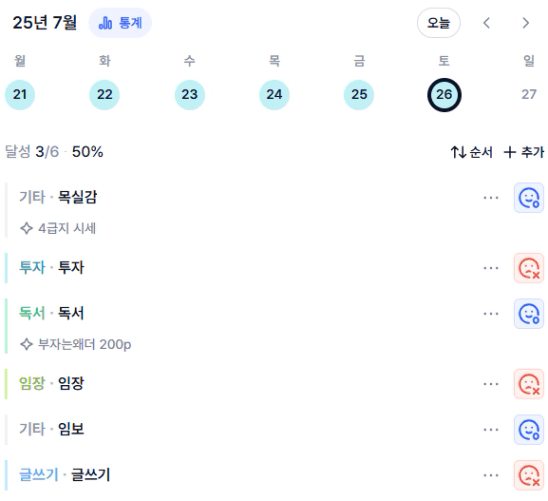Open the 통계 statistics chart button

[x=120, y=23]
